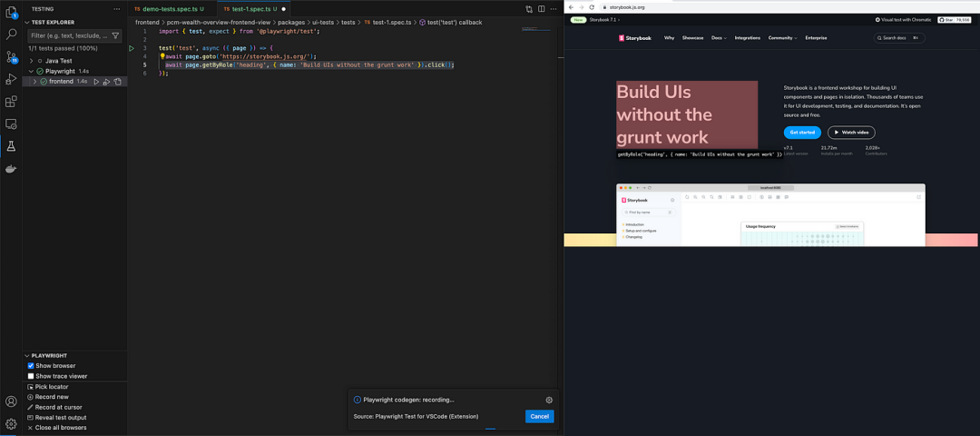Click the Storybook demo app screenshot thumbnail
Viewport: 980px width, 436px height.
(x=770, y=214)
